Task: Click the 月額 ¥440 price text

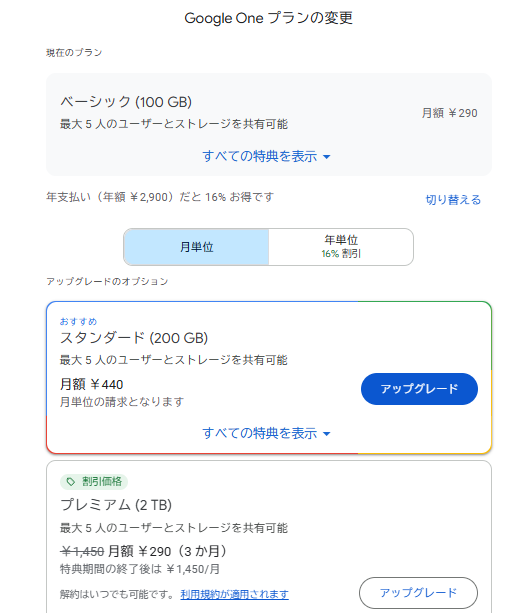Action: (92, 384)
